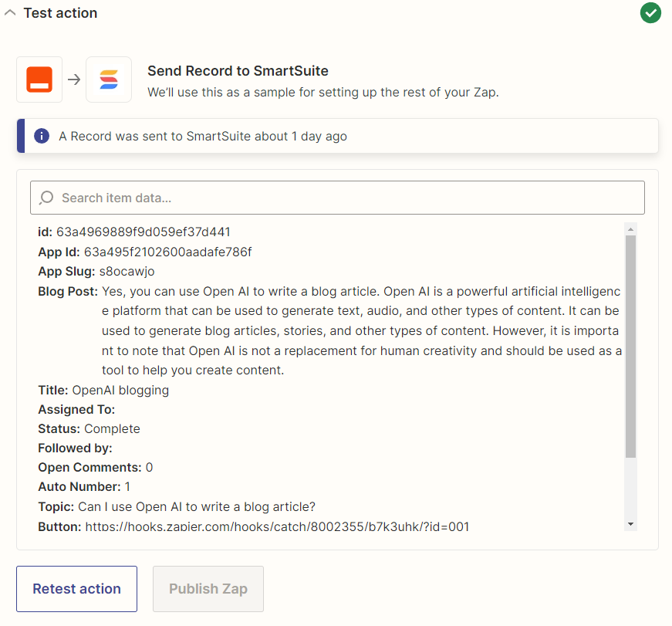Click scrollbar down arrow in data list
The image size is (672, 626).
click(630, 524)
